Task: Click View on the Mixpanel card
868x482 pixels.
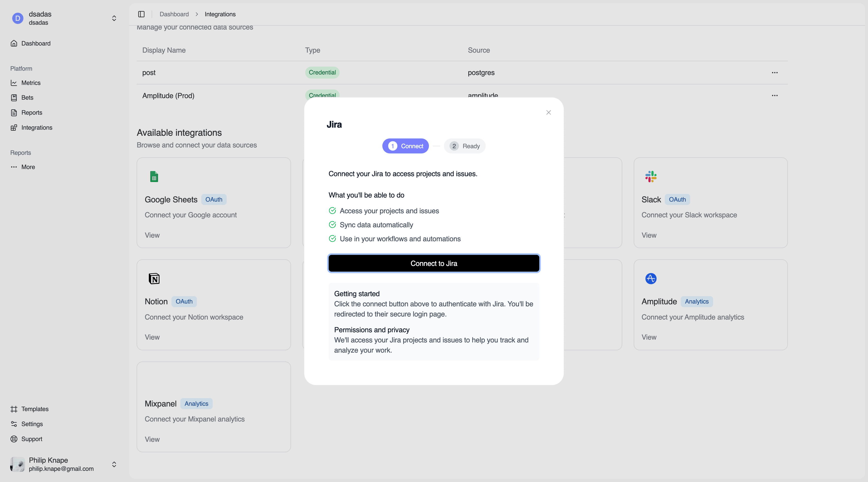Action: [152, 439]
